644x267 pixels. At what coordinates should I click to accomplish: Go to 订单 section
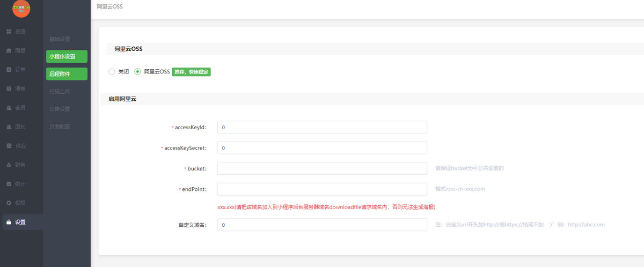pos(21,70)
